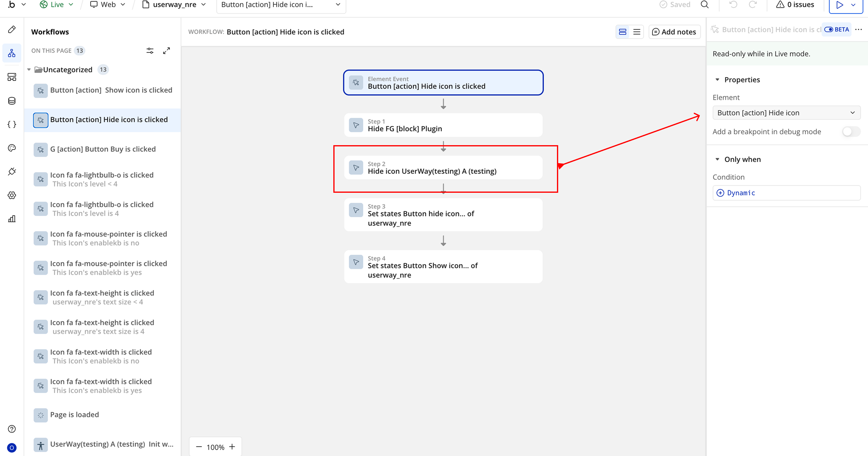The height and width of the screenshot is (456, 868).
Task: Switch to compact list view toggle
Action: click(637, 32)
